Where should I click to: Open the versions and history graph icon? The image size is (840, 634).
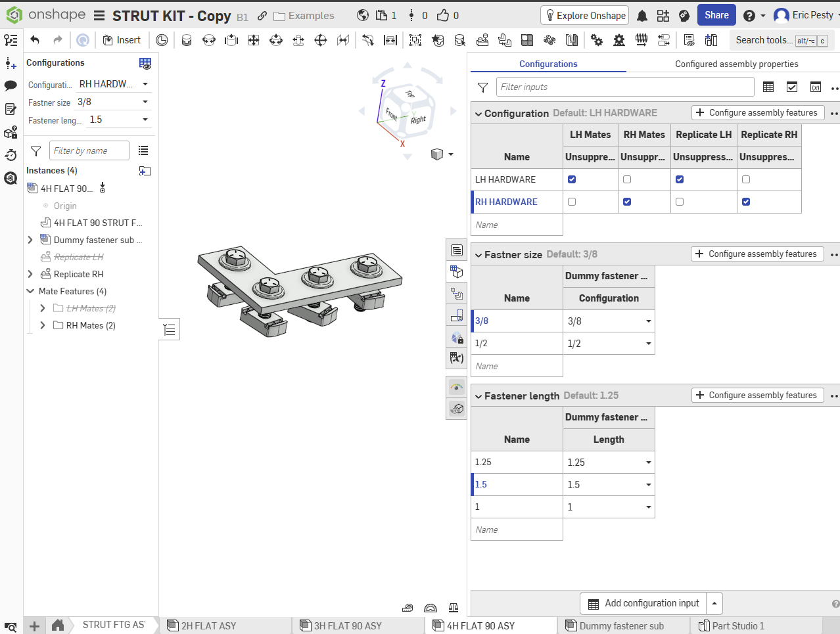click(x=11, y=40)
